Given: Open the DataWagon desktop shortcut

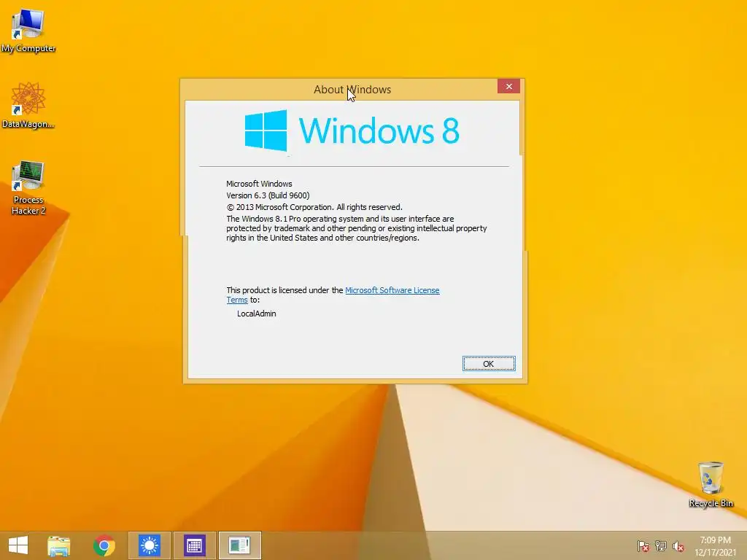Looking at the screenshot, I should click(x=28, y=105).
